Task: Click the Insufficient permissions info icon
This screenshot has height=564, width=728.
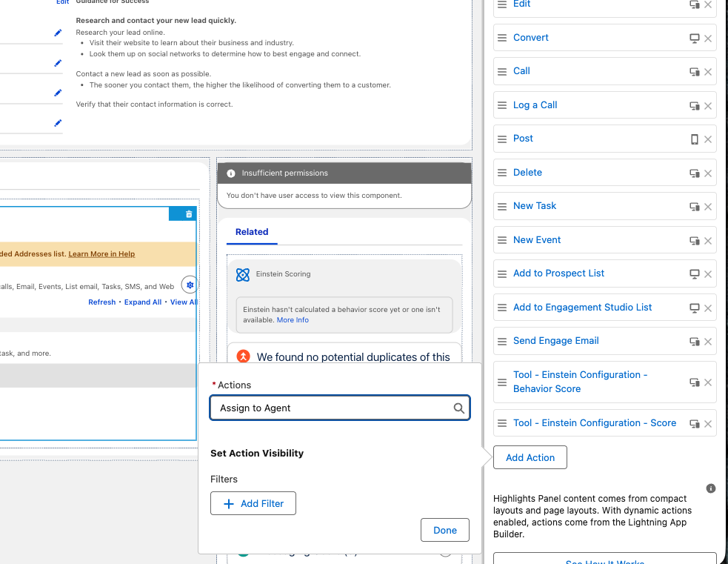Action: point(231,173)
